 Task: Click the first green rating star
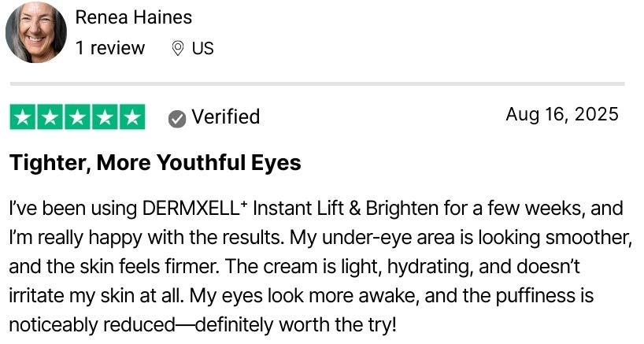pos(24,117)
